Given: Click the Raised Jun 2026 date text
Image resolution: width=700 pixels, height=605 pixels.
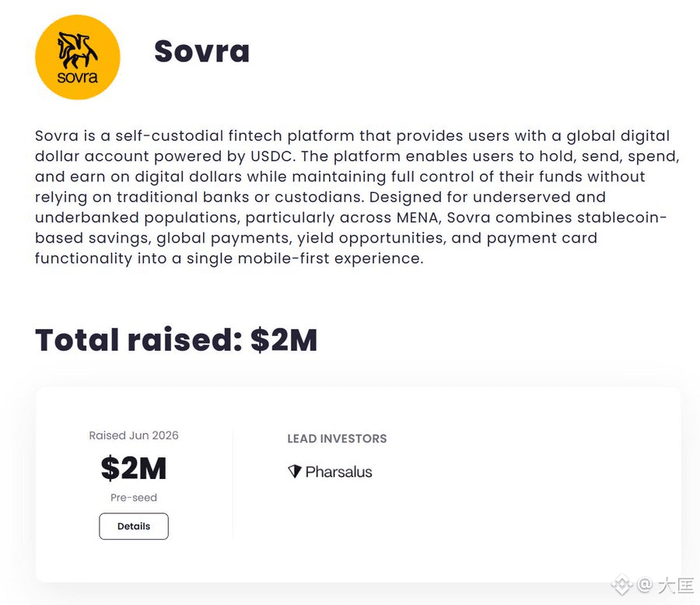Looking at the screenshot, I should 134,435.
